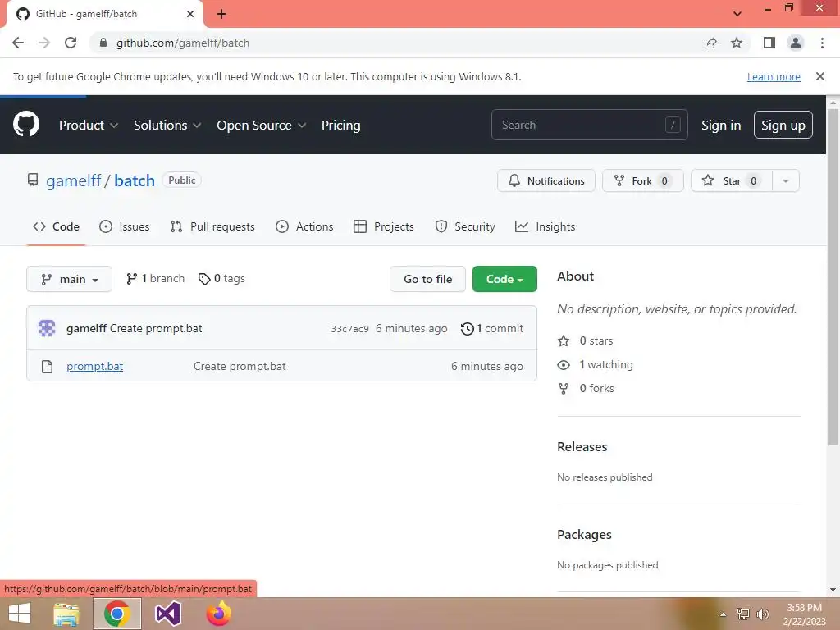The height and width of the screenshot is (630, 840).
Task: Open File Explorer from the taskbar
Action: 66,614
